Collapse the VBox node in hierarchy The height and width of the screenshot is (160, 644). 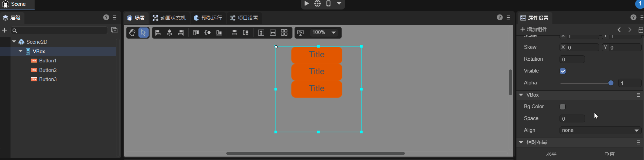[21, 51]
